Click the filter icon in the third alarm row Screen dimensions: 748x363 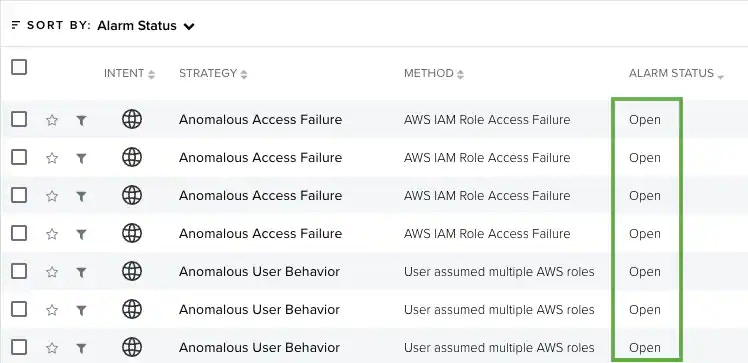click(82, 197)
